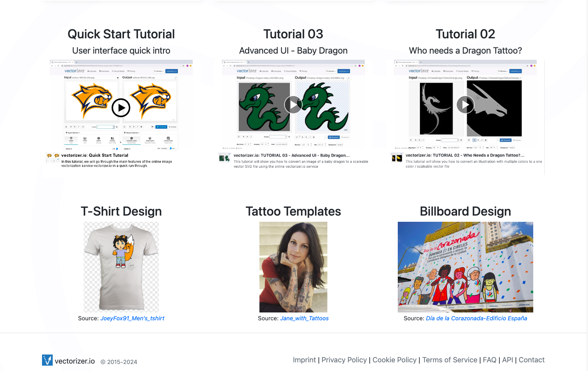Click the Tattoo Templates photo
The width and height of the screenshot is (588, 371).
[x=293, y=267]
